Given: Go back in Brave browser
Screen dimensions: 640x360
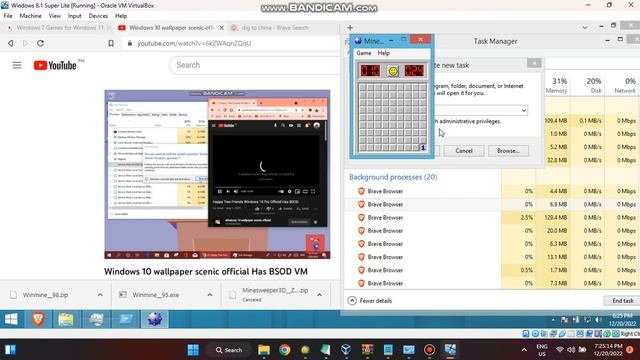Looking at the screenshot, I should pos(11,43).
